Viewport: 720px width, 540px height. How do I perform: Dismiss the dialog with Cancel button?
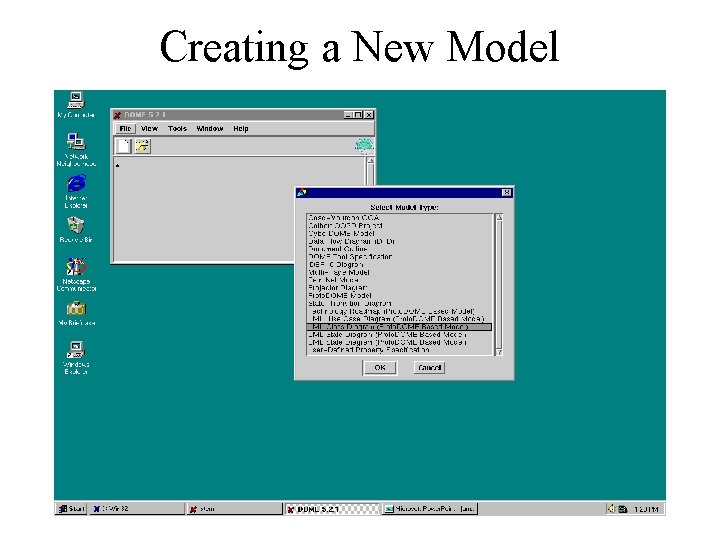click(x=429, y=367)
